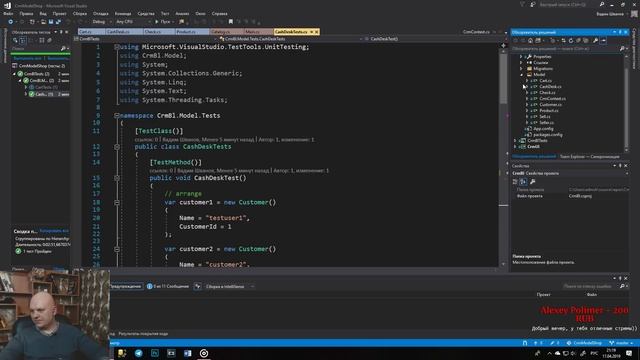Click the Run All link in Test Explorer
This screenshot has height=360, width=640.
27,58
